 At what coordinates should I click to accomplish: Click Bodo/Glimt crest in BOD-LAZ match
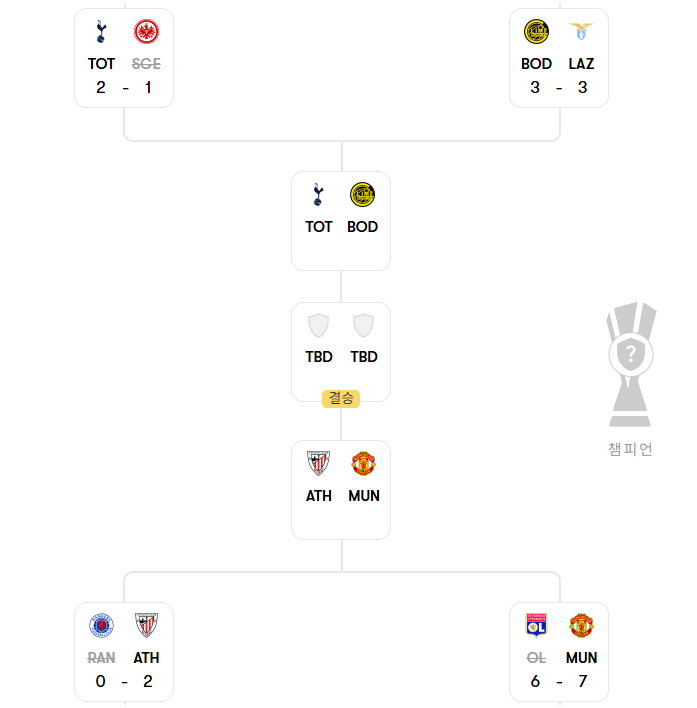(536, 32)
